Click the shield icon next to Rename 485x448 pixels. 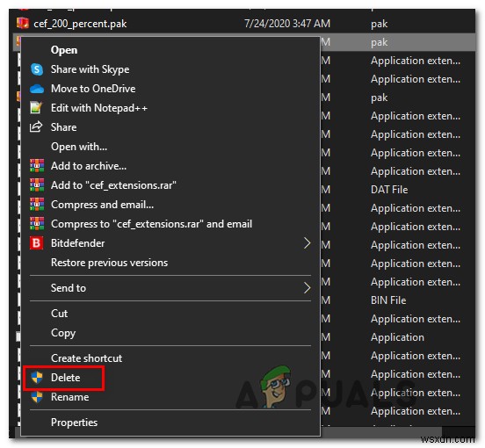(x=37, y=397)
